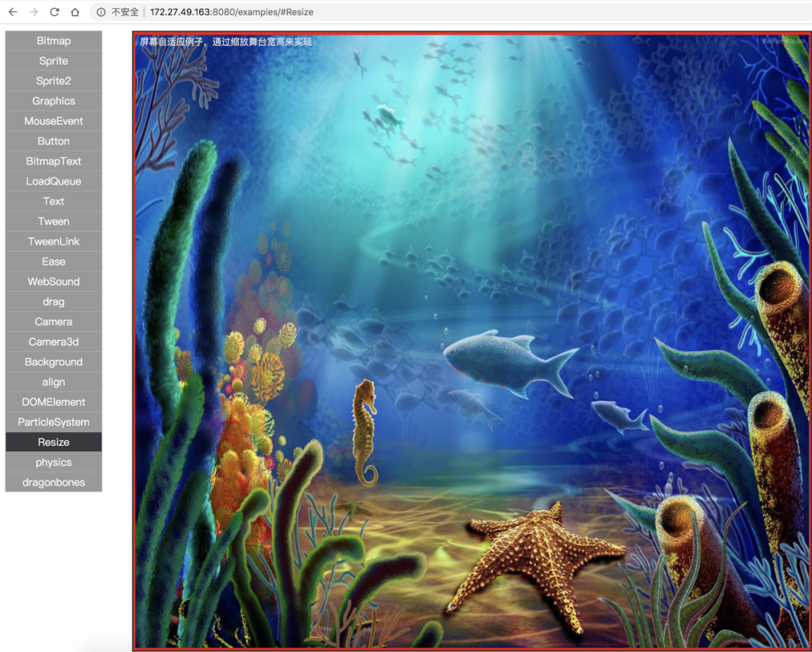Open the BitmapText example
Image resolution: width=812 pixels, height=652 pixels.
pos(53,161)
